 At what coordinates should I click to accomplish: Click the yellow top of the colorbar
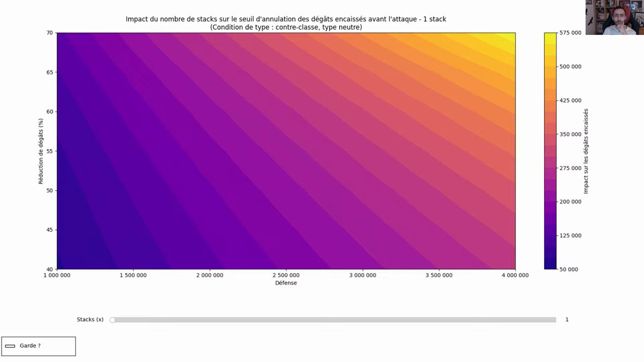pyautogui.click(x=548, y=38)
